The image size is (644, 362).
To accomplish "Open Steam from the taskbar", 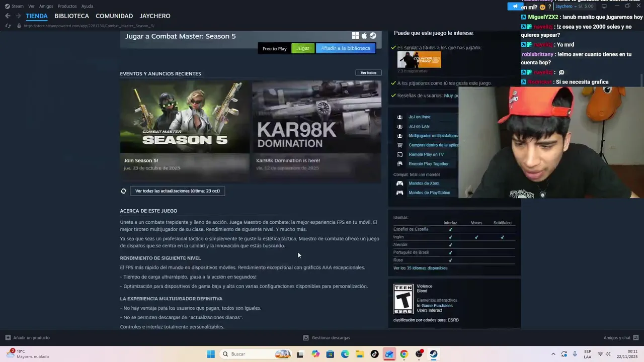I will tap(433, 354).
